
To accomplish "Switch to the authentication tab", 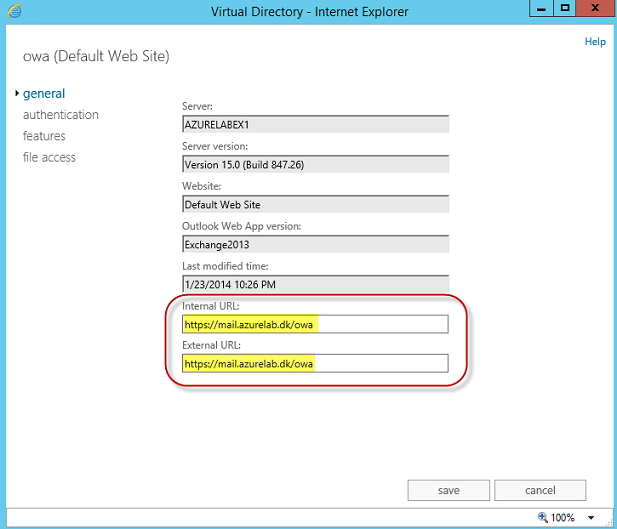I will point(61,115).
